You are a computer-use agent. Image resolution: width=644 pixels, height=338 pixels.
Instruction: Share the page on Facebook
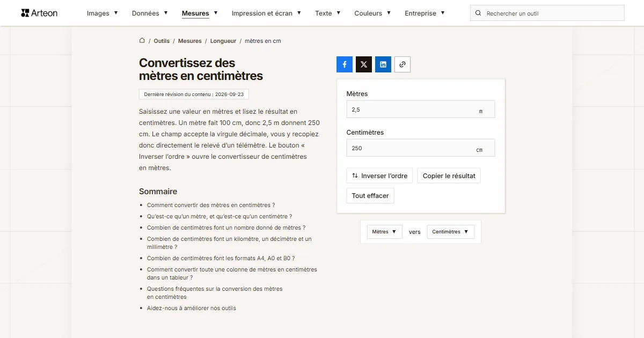coord(345,64)
